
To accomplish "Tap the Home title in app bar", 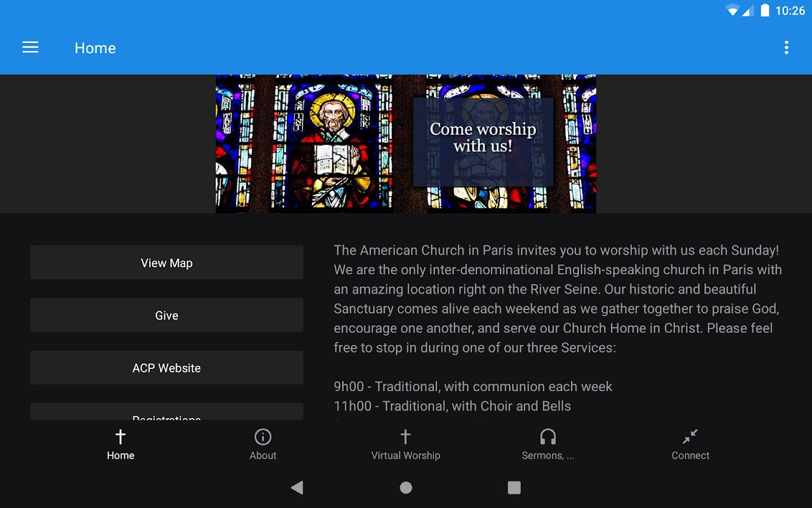I will [x=95, y=48].
